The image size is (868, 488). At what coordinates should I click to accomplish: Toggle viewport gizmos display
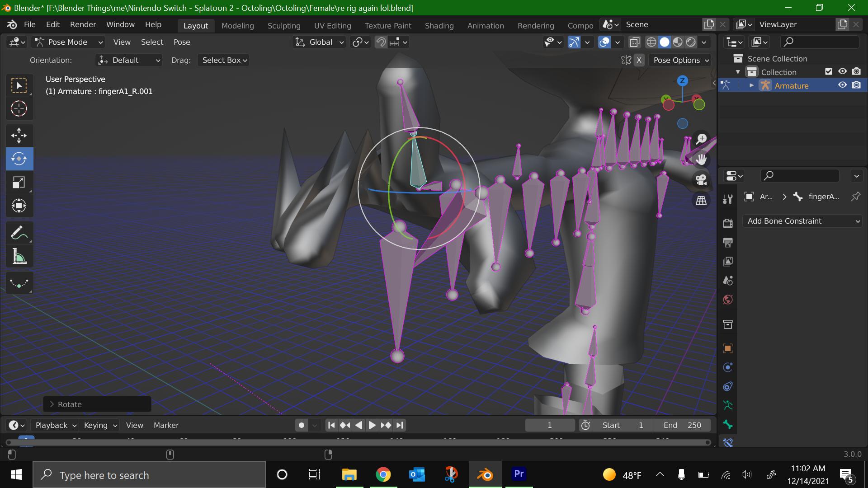click(574, 42)
